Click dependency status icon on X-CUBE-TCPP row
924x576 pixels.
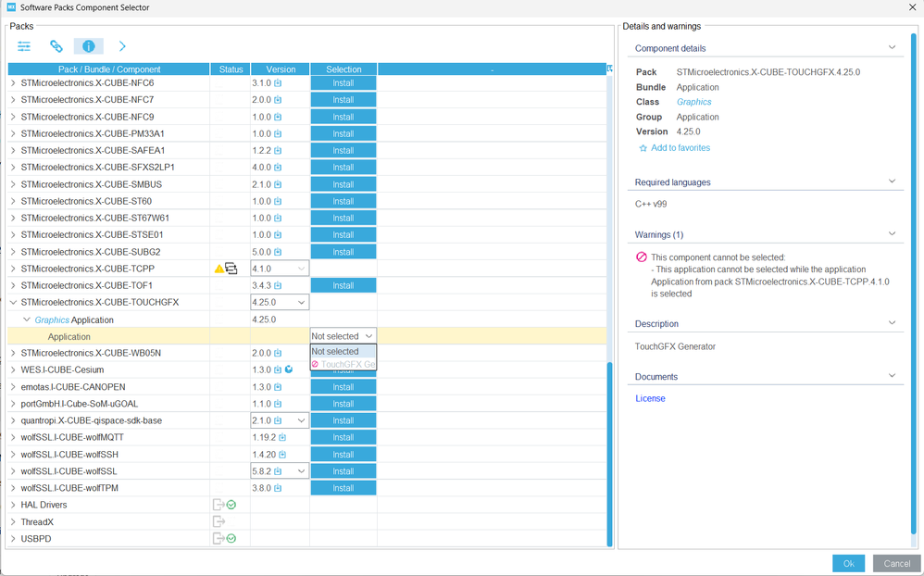click(231, 269)
